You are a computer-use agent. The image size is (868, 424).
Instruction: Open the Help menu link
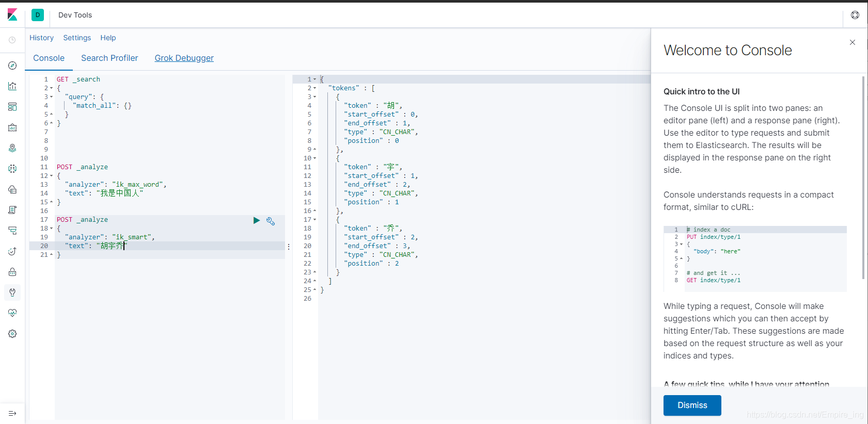coord(108,38)
